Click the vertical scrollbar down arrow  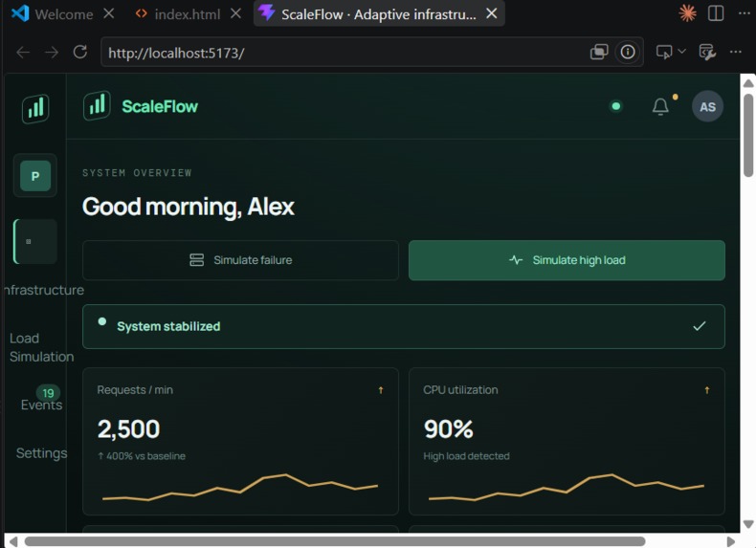pos(748,524)
